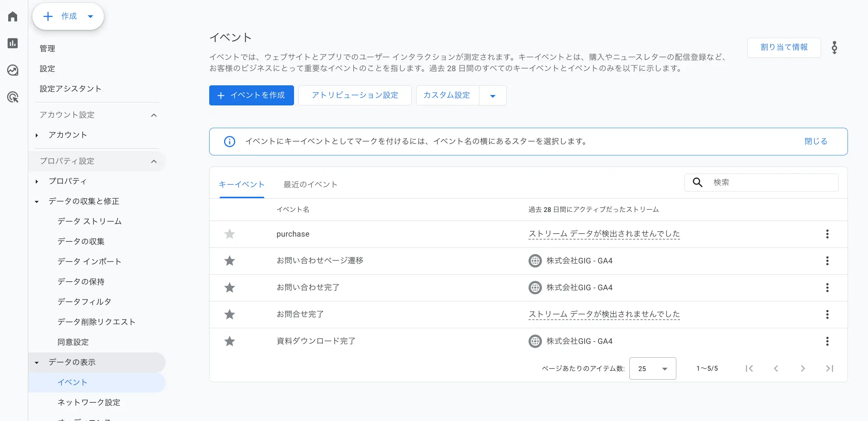Click the 作成 button

(68, 16)
